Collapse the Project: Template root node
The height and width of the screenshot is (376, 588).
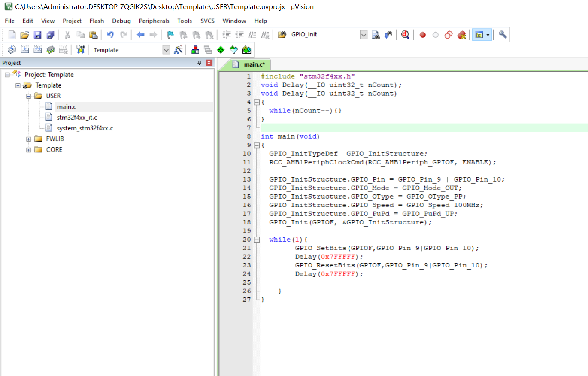pos(7,75)
